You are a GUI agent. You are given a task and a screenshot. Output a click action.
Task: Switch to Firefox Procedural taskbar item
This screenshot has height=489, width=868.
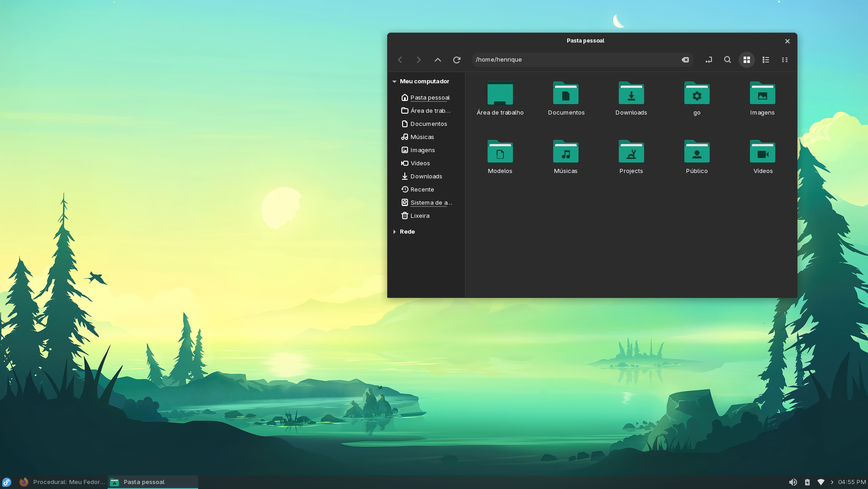(x=62, y=482)
